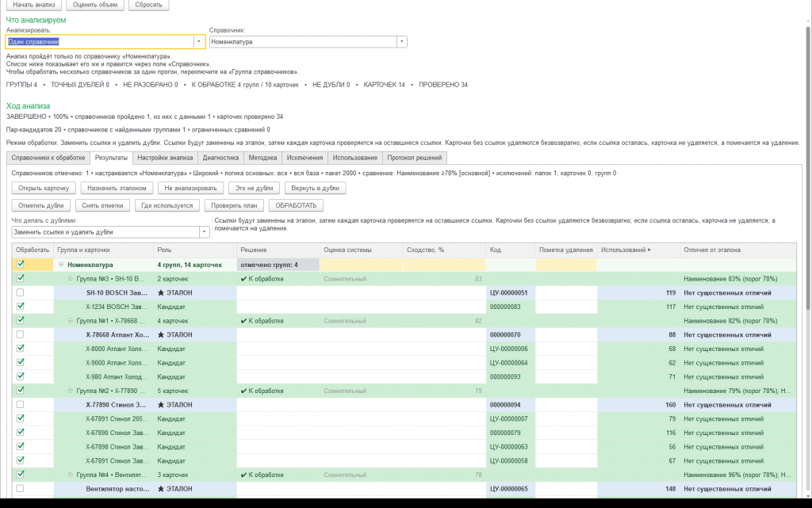
Task: Open the Анализировать dropdown list
Action: click(x=199, y=42)
